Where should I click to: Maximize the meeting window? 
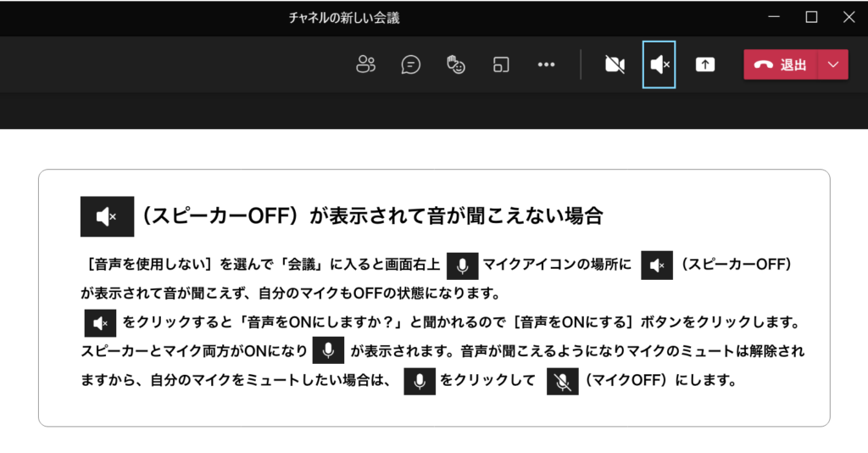coord(811,17)
